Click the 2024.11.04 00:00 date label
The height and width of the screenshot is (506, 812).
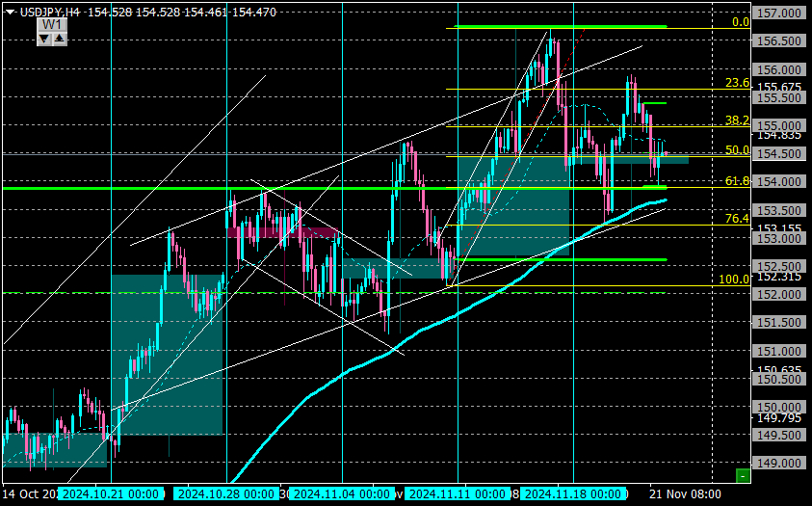[342, 494]
